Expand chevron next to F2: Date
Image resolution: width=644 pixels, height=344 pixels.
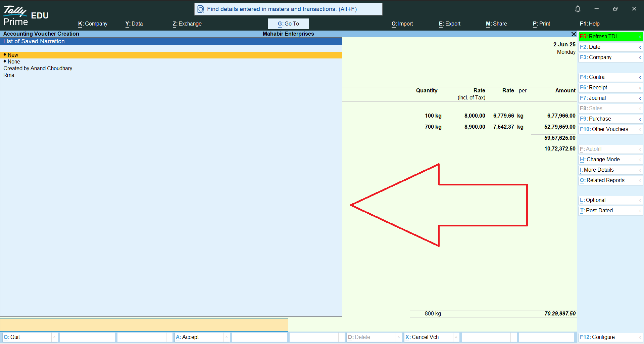click(640, 47)
